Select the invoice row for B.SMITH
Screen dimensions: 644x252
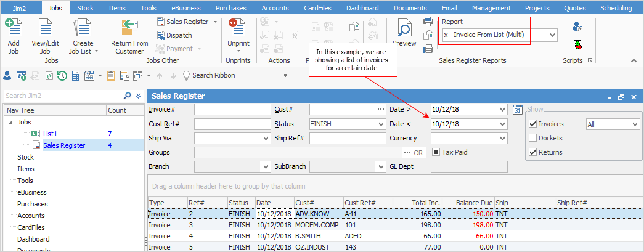(396, 237)
